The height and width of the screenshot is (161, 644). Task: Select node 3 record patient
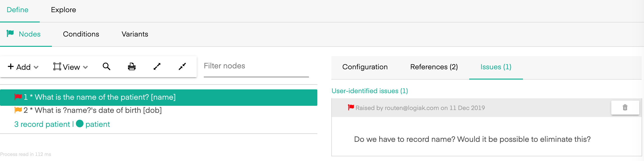click(62, 124)
